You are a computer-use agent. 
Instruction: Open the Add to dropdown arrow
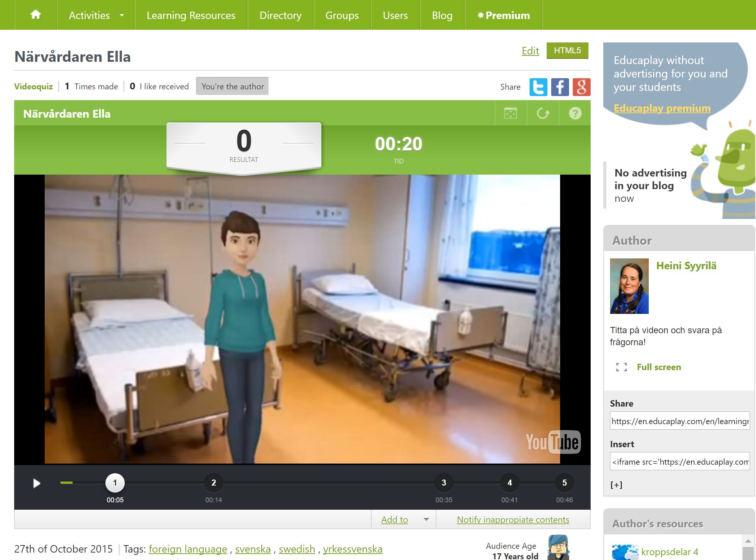[426, 519]
